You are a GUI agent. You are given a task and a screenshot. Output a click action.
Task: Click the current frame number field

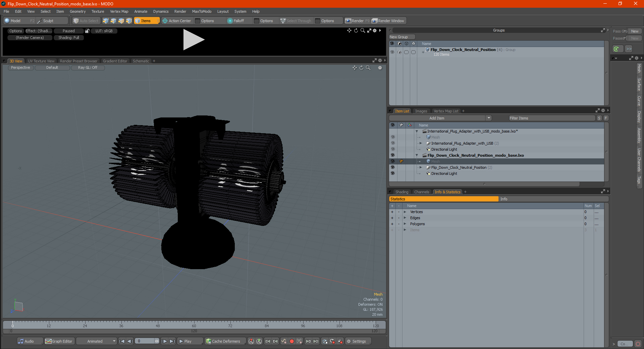[x=145, y=341]
